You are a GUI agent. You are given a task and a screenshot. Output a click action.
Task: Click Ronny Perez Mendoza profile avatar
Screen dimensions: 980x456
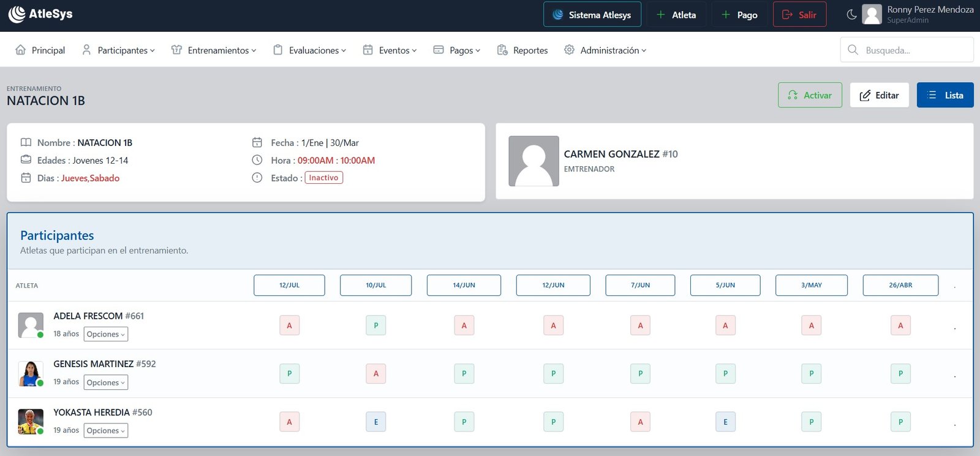coord(872,15)
